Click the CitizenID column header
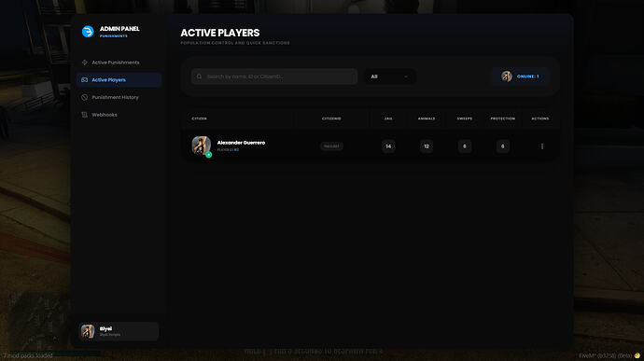 coord(331,118)
